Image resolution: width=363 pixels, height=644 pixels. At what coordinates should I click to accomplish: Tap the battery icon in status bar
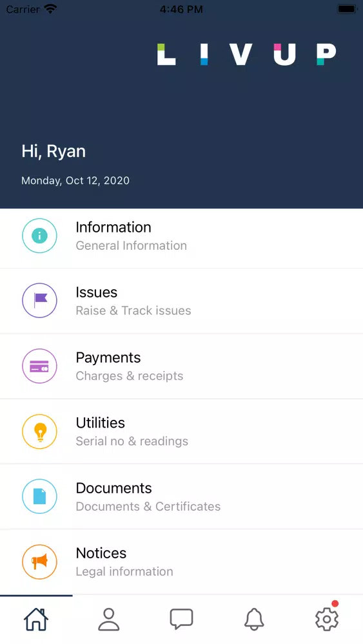tap(347, 8)
